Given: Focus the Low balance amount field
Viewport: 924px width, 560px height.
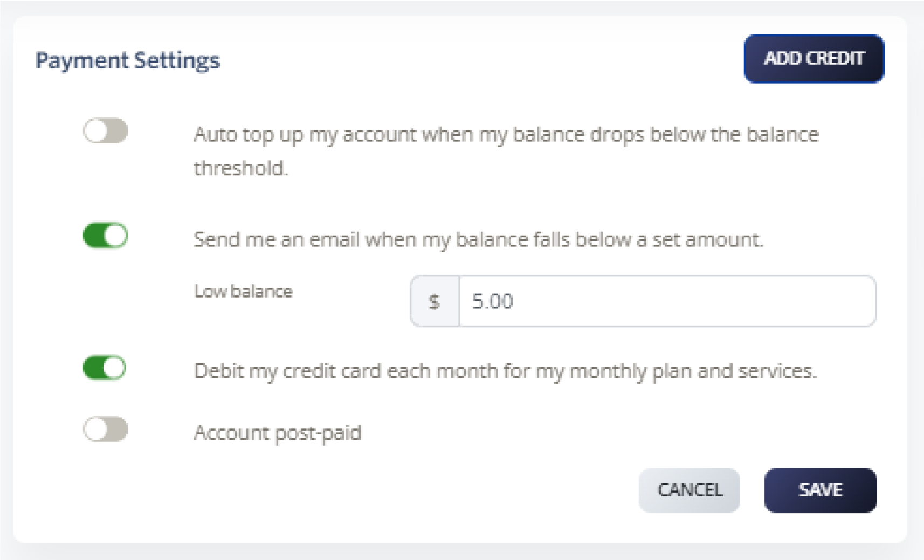Looking at the screenshot, I should click(666, 301).
